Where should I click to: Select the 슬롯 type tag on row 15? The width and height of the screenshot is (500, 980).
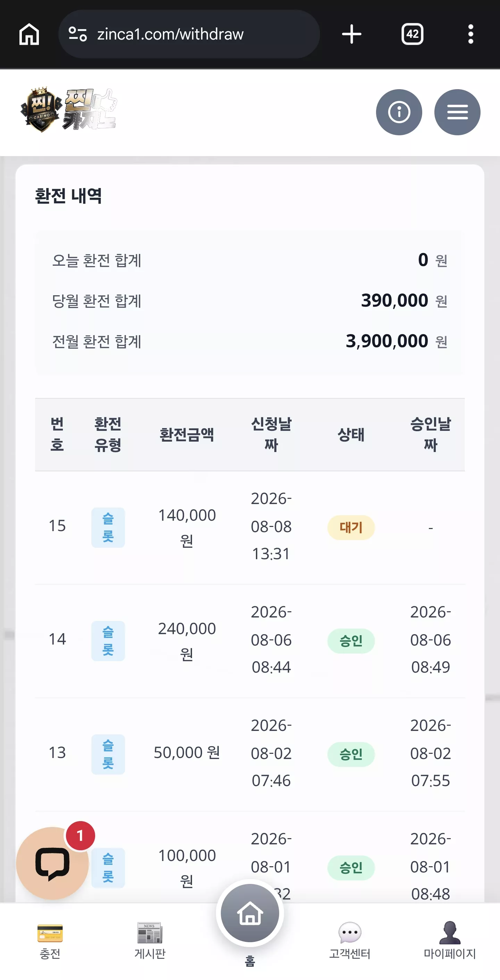click(108, 527)
